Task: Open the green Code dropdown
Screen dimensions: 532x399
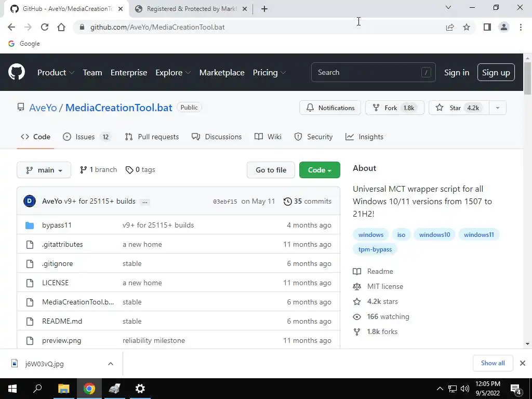Action: tap(320, 170)
